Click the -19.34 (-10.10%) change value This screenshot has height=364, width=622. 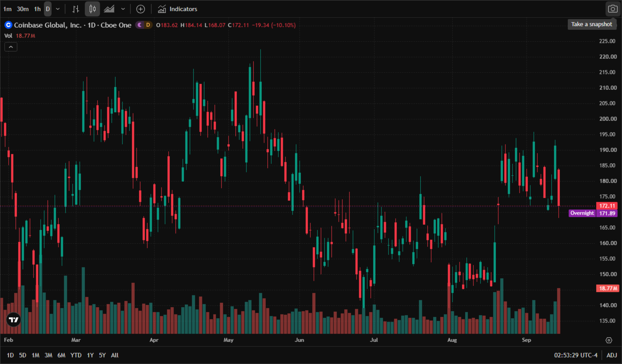(274, 25)
